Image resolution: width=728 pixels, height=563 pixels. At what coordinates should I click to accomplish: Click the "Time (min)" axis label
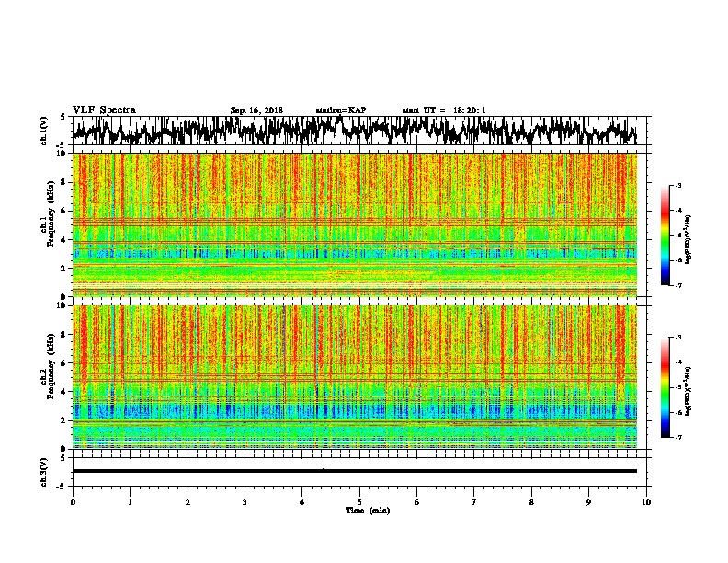(368, 511)
